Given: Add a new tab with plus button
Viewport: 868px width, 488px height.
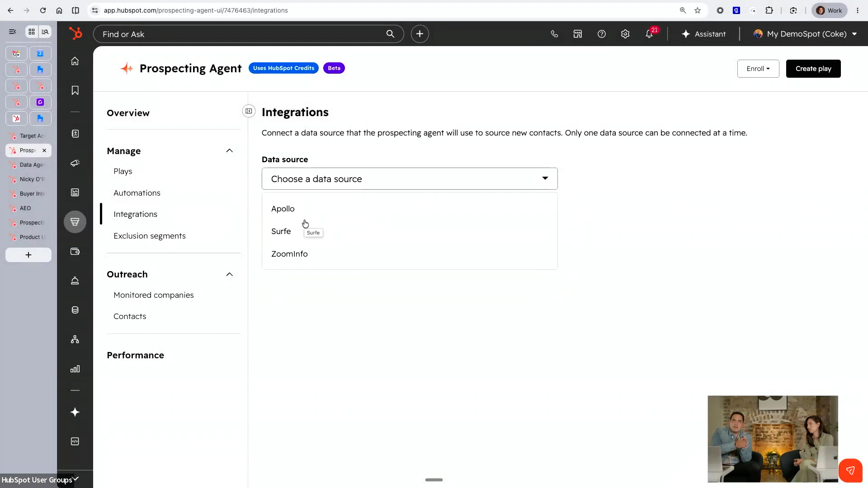Looking at the screenshot, I should pyautogui.click(x=28, y=255).
